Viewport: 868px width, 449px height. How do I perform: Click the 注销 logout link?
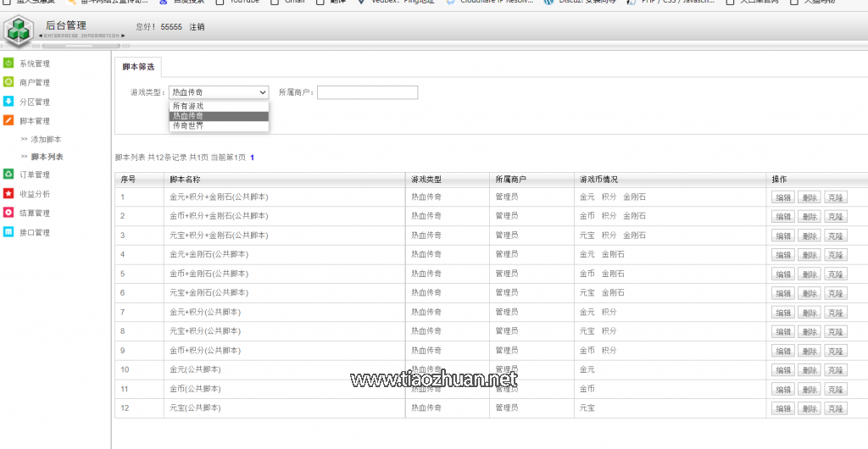tap(197, 27)
